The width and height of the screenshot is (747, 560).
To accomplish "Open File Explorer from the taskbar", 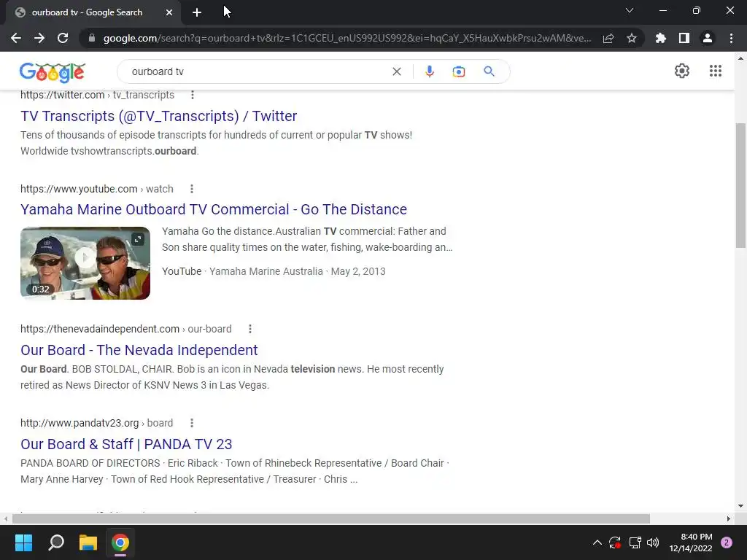I will pyautogui.click(x=88, y=542).
